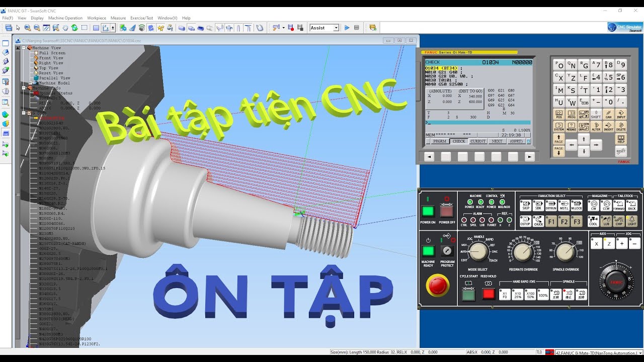The image size is (644, 362).
Task: Open the Workpiece menu
Action: click(97, 18)
